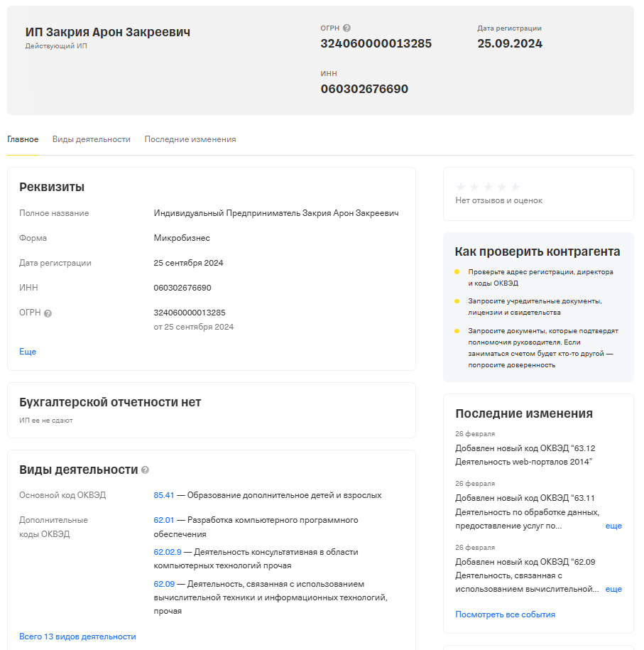Click the question icon beside ОГРН in Реквизиты
The width and height of the screenshot is (644, 650).
[48, 313]
